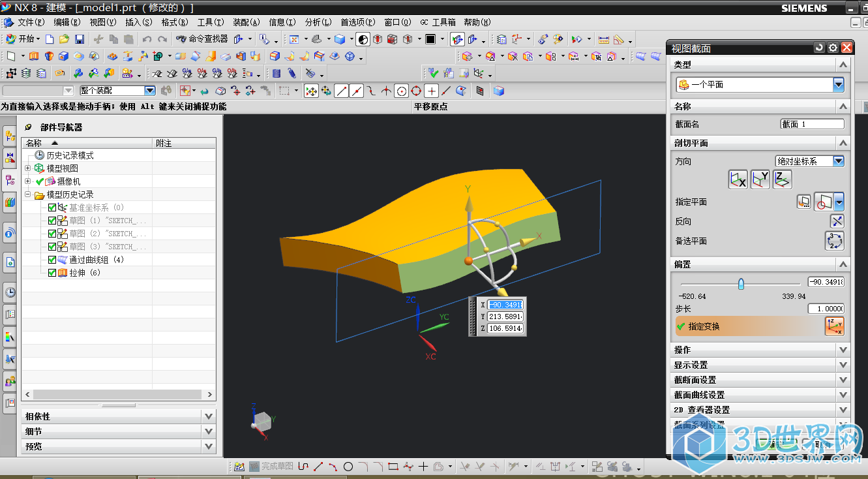This screenshot has width=868, height=479.
Task: Select the rectangle tool in bottom toolbar
Action: [393, 467]
